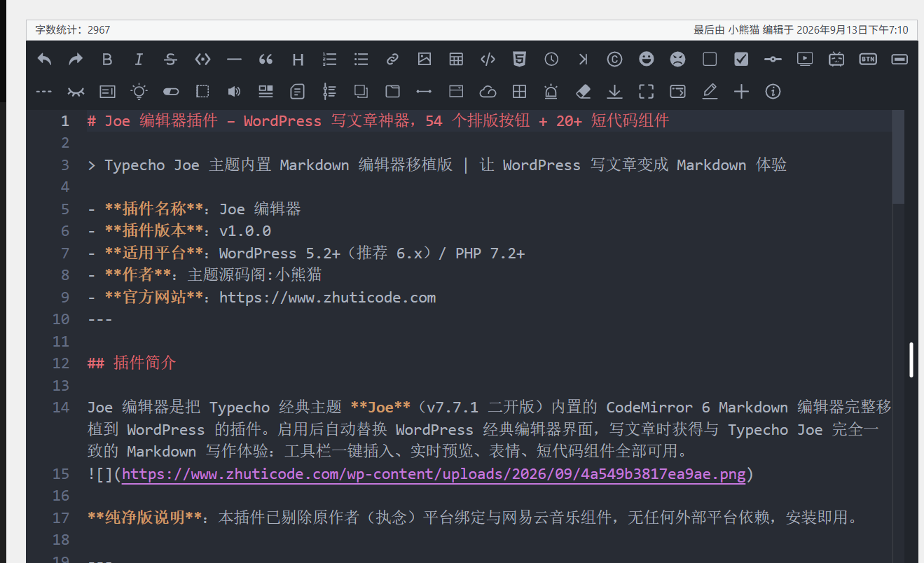Redo with the right curved arrow
The height and width of the screenshot is (563, 924).
76,60
